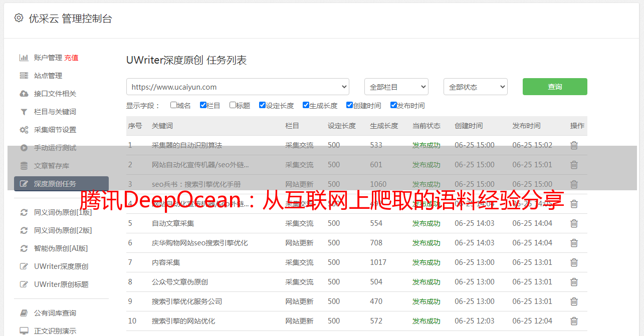This screenshot has width=644, height=336.
Task: Delete the 采集器的自动识别算法 task
Action: [574, 145]
